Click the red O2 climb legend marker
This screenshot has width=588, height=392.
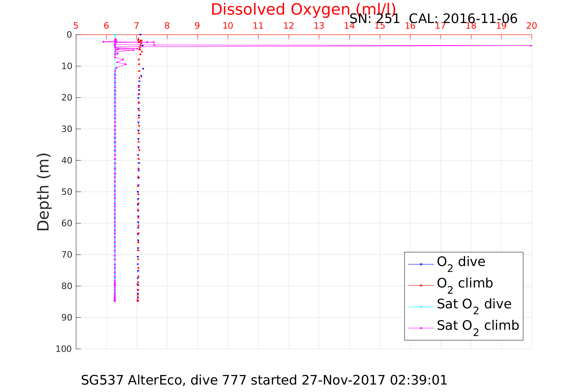tap(421, 285)
